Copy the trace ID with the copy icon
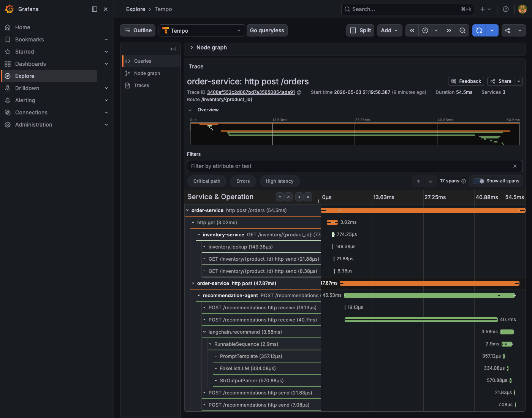This screenshot has height=418, width=532. coord(299,92)
